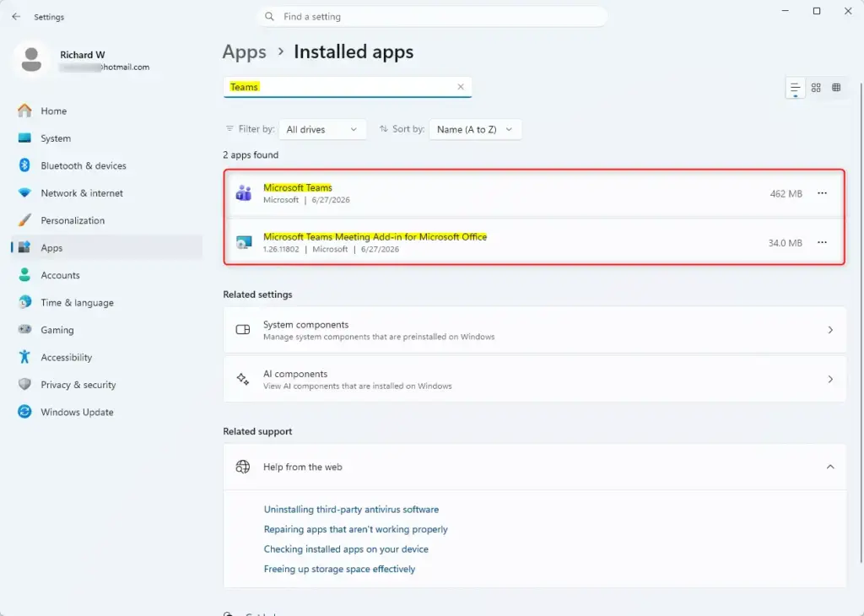Open Privacy & security settings
Viewport: 864px width, 616px height.
click(107, 385)
